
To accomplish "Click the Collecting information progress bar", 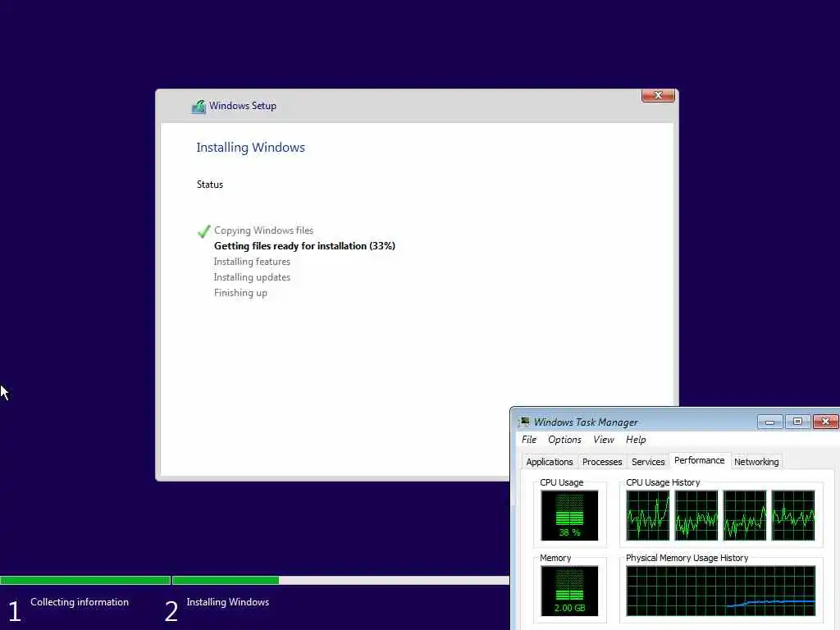I will pos(85,580).
